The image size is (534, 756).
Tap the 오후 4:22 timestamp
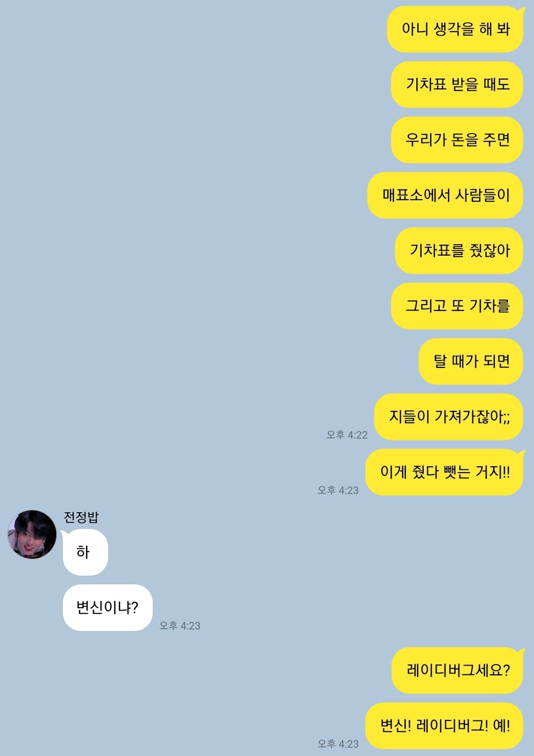pyautogui.click(x=347, y=435)
